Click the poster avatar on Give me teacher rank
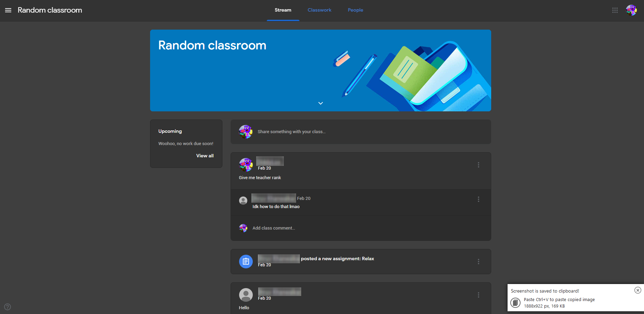This screenshot has height=314, width=644. 246,164
